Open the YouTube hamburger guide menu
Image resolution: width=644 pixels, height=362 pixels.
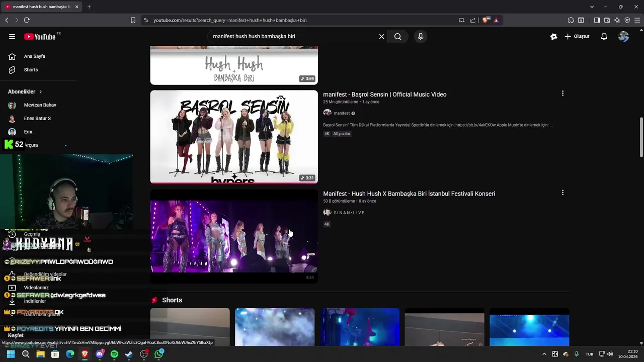[12, 36]
